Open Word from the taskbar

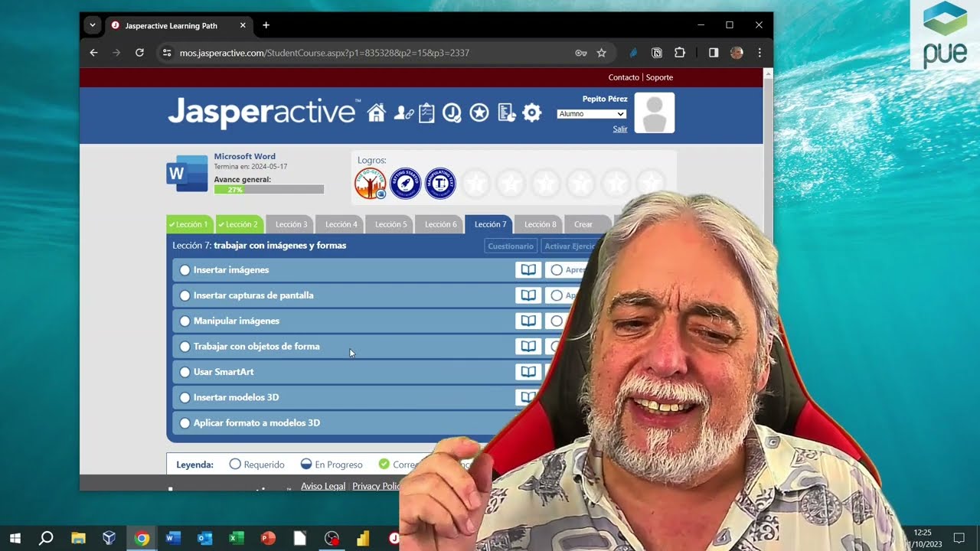(x=173, y=538)
